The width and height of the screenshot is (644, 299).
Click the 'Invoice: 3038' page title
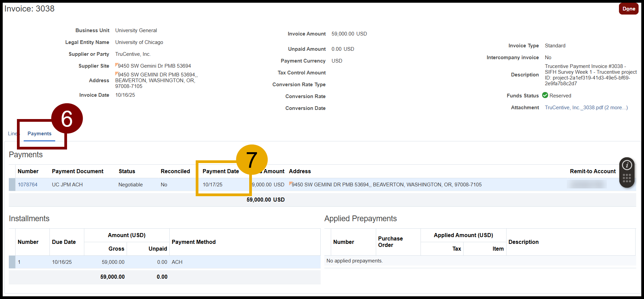click(29, 8)
